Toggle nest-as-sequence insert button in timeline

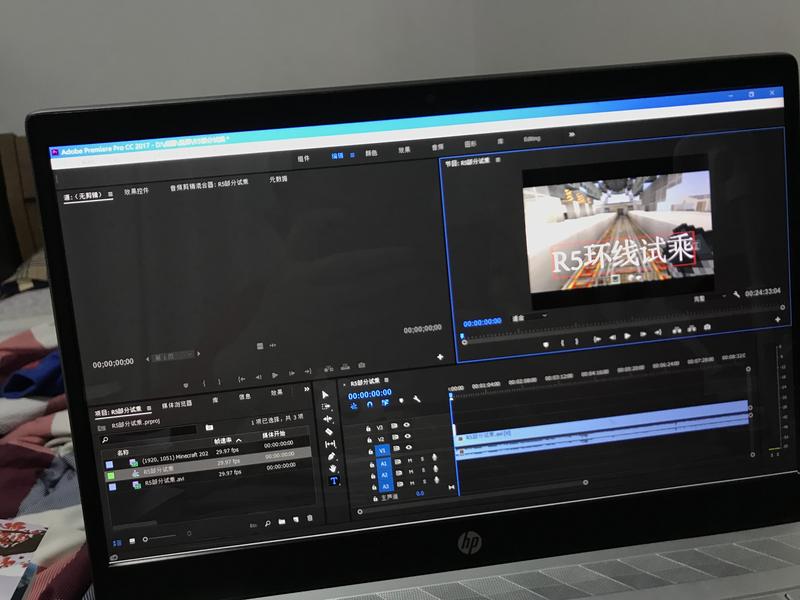click(354, 406)
